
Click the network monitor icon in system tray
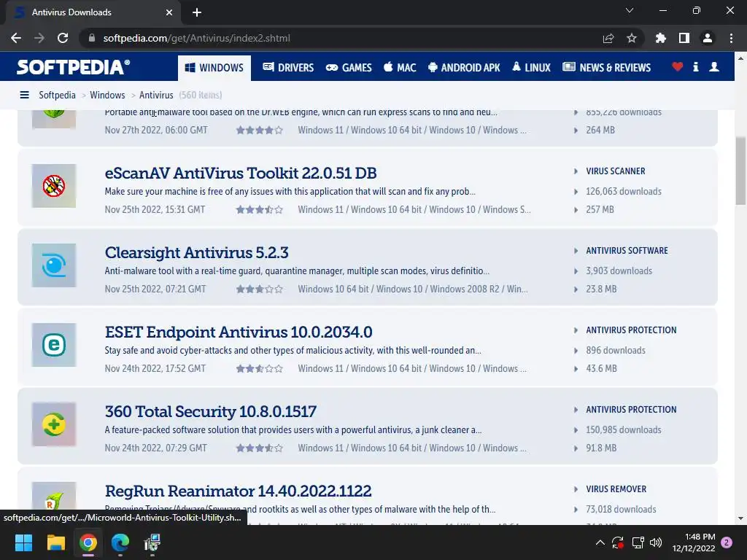coord(638,542)
